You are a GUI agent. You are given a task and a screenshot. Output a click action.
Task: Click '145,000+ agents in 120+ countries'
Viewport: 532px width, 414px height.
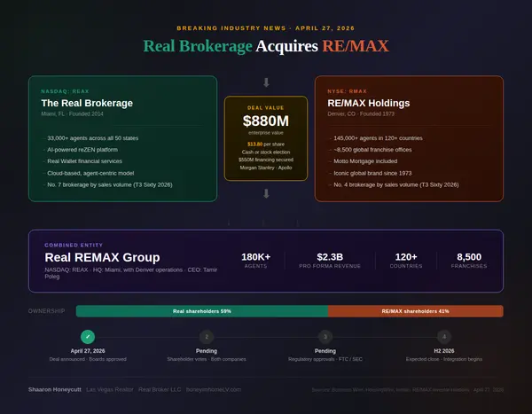(378, 138)
